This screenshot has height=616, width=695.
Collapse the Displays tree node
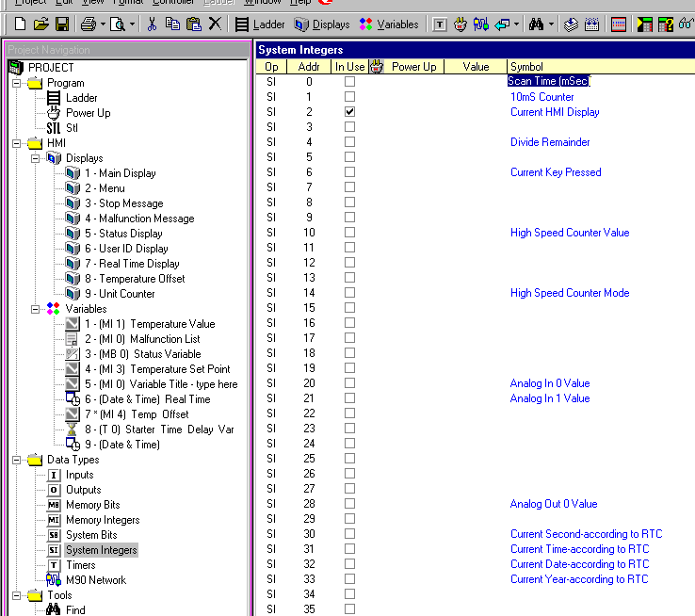tap(36, 158)
